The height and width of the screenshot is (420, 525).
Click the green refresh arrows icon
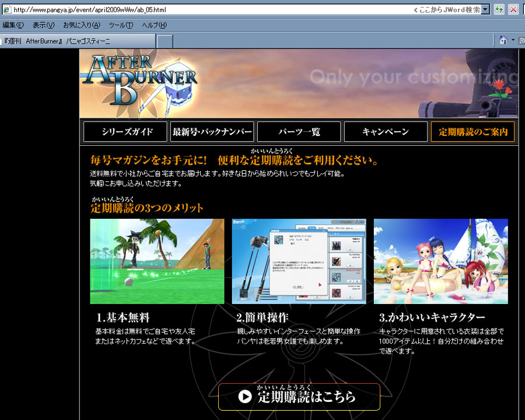(499, 9)
